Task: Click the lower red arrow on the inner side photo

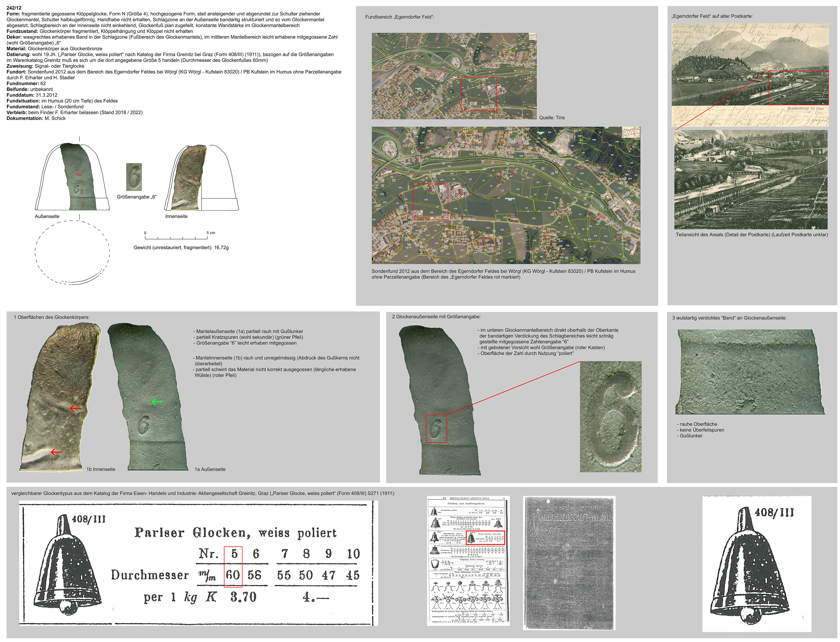Action: coord(56,452)
